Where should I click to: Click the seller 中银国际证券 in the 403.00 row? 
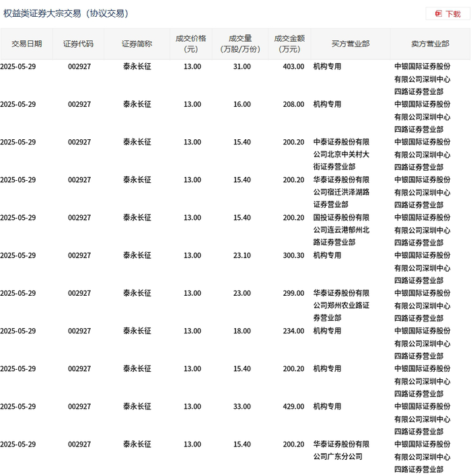423,79
